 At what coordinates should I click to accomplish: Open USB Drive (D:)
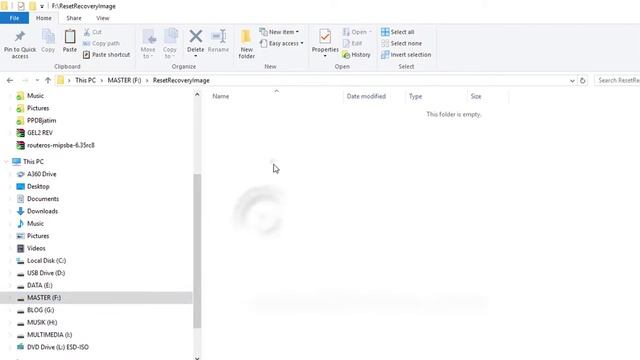[x=46, y=273]
